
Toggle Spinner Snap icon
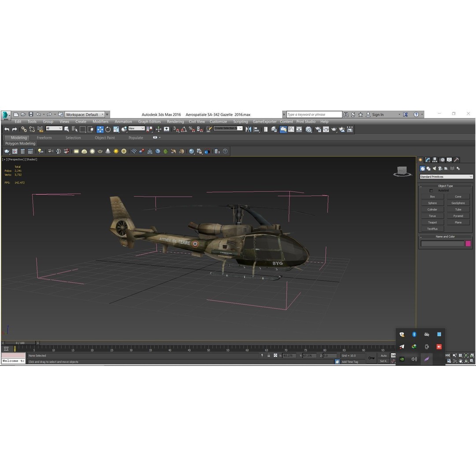click(200, 129)
